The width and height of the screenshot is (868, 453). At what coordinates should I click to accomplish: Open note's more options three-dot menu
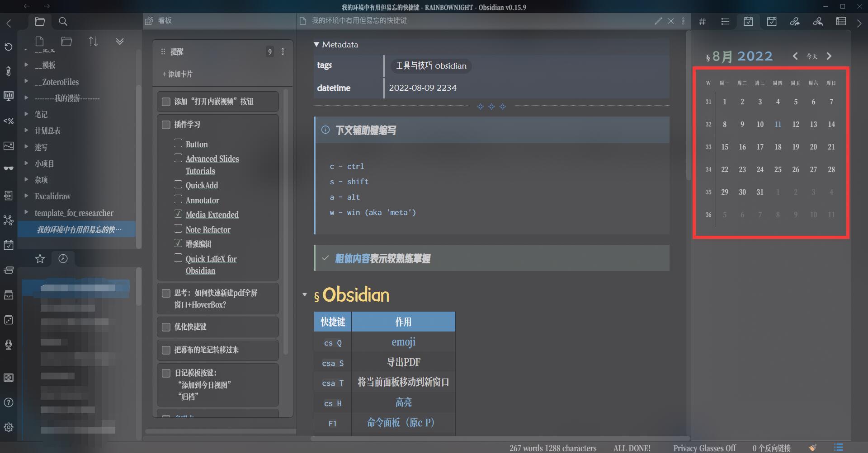(x=683, y=21)
